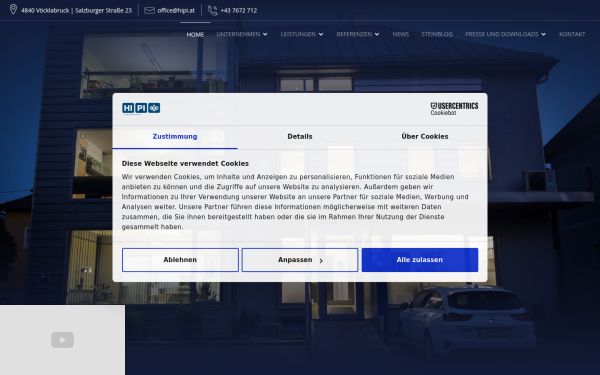Click the arrow inside Anpassen button
Image resolution: width=600 pixels, height=375 pixels.
(321, 261)
